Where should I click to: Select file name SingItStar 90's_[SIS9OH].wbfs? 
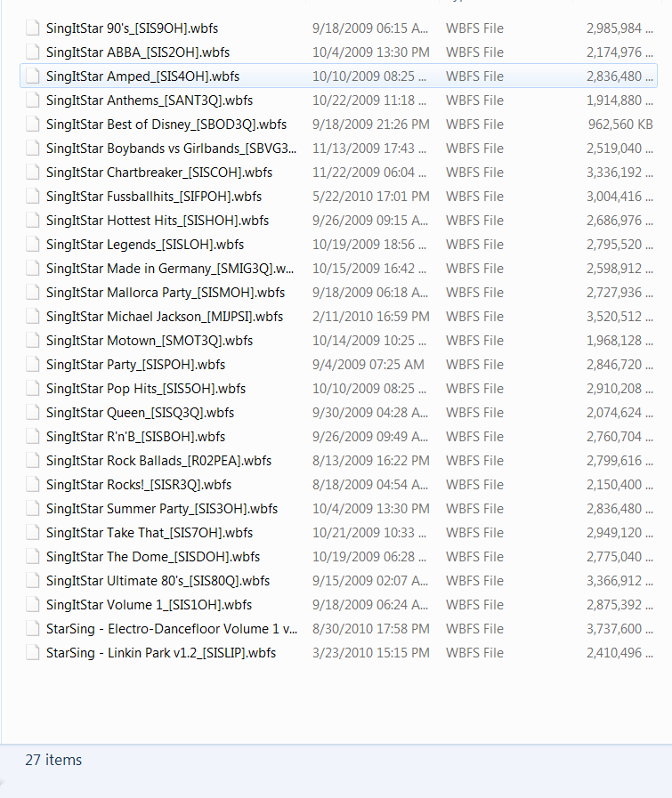(132, 28)
